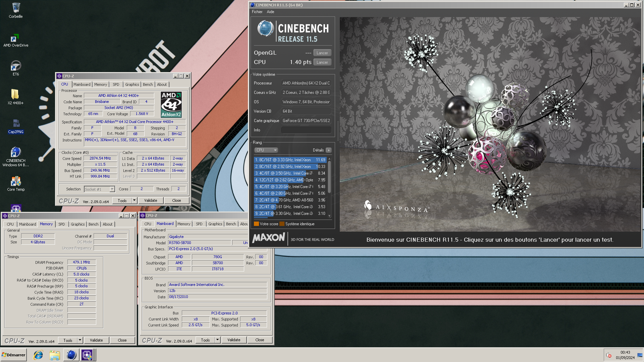Click the Core Voltage value 1.568 V
The height and width of the screenshot is (362, 644).
[142, 114]
